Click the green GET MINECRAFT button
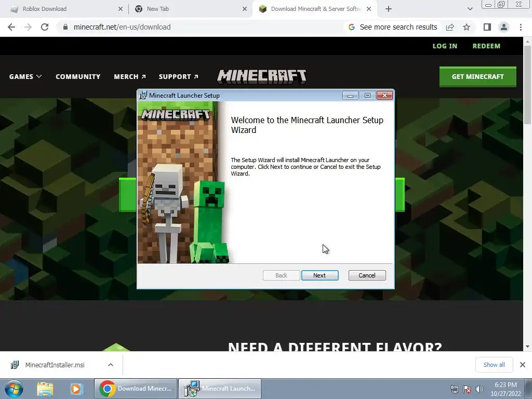The height and width of the screenshot is (399, 532). coord(478,77)
